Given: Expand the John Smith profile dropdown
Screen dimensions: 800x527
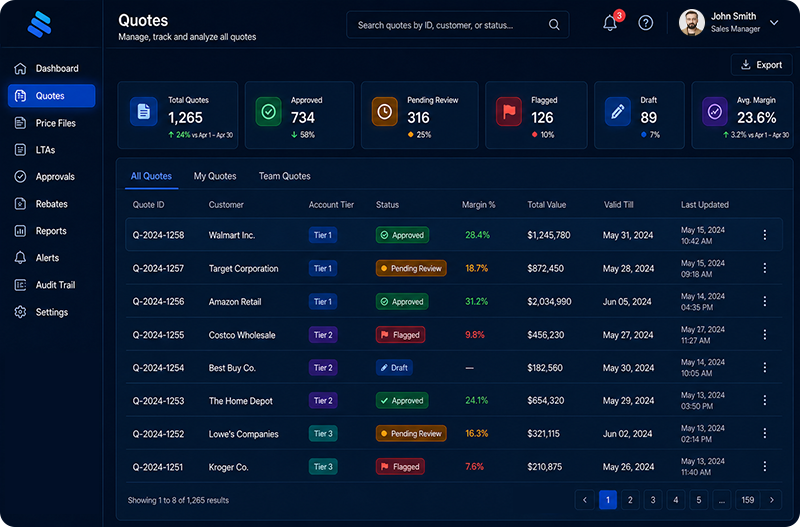Looking at the screenshot, I should tap(774, 22).
